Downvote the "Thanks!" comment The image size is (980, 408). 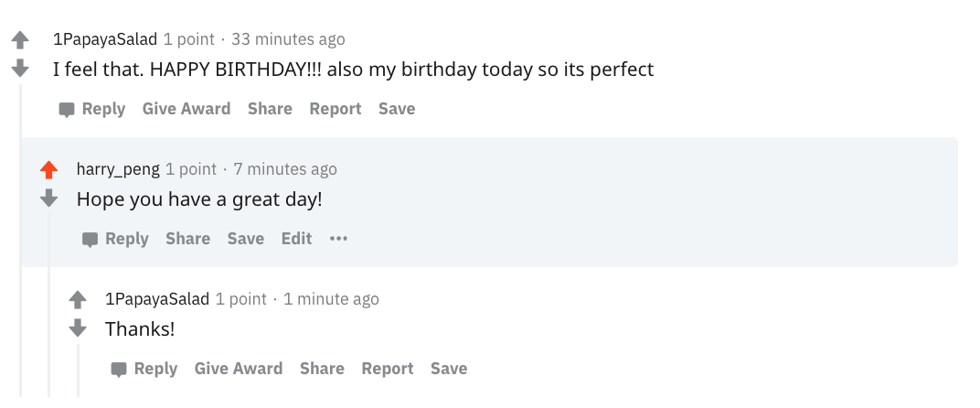click(78, 328)
